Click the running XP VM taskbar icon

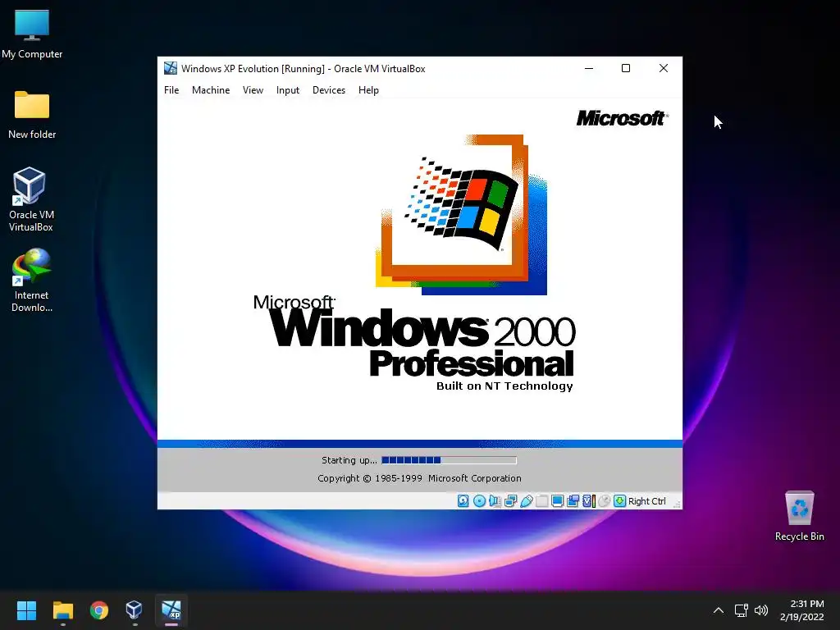[x=171, y=610]
